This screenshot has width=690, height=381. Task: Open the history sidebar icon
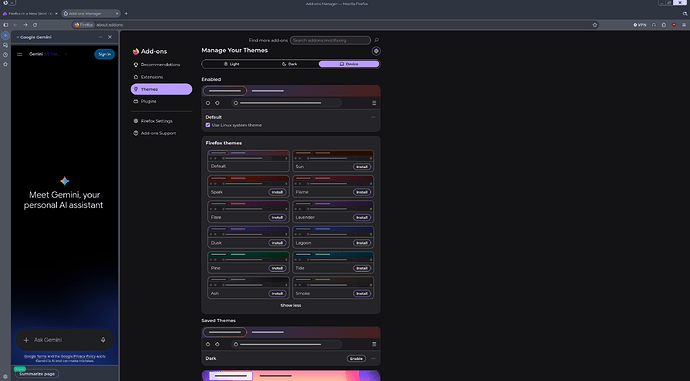coord(5,55)
